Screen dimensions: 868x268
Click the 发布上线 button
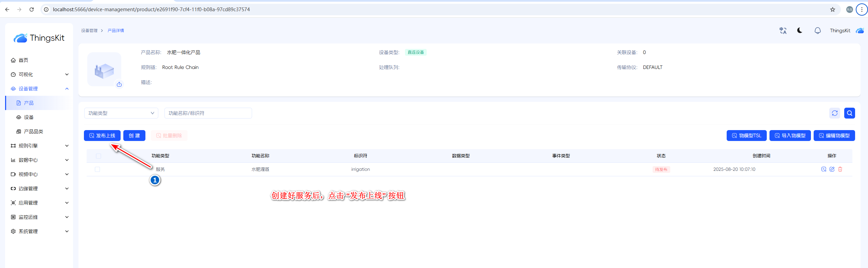coord(102,136)
